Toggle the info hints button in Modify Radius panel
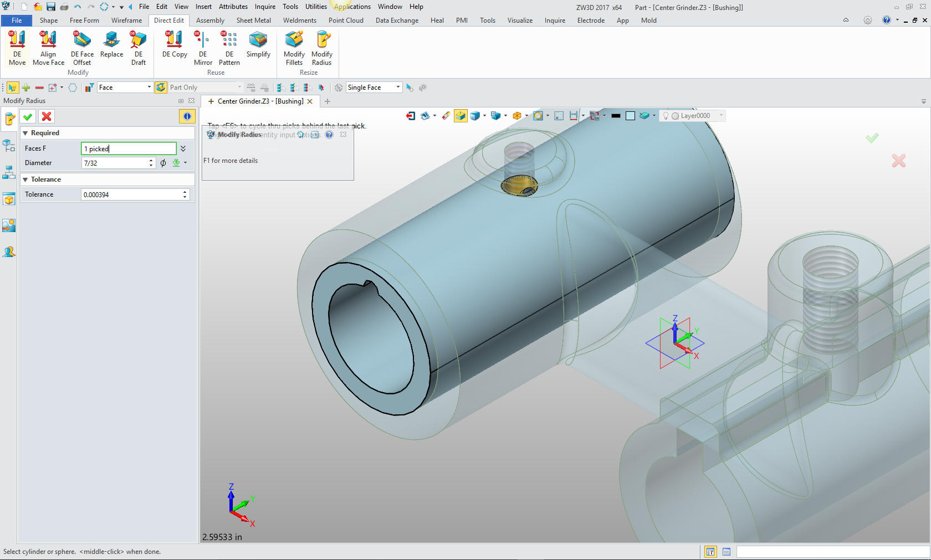Screen dimensions: 931x560 [187, 116]
